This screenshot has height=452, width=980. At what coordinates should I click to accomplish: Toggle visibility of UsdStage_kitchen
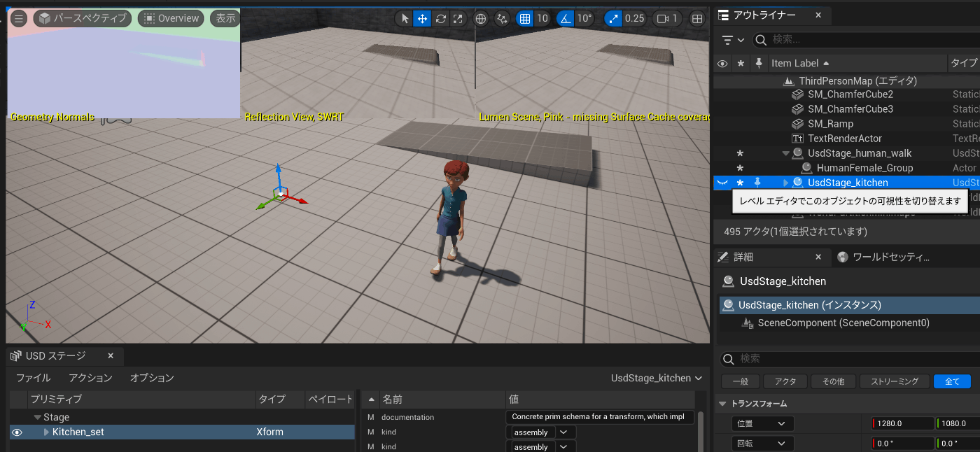[722, 183]
